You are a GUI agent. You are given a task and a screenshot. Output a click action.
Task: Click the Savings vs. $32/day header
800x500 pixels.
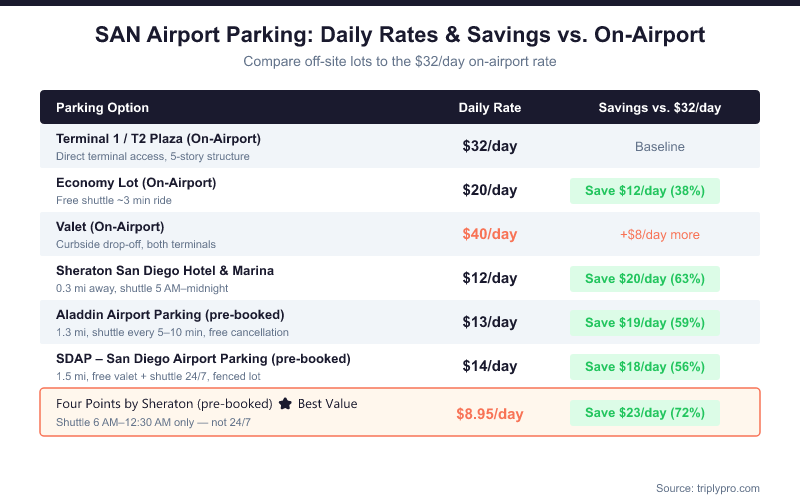click(660, 108)
